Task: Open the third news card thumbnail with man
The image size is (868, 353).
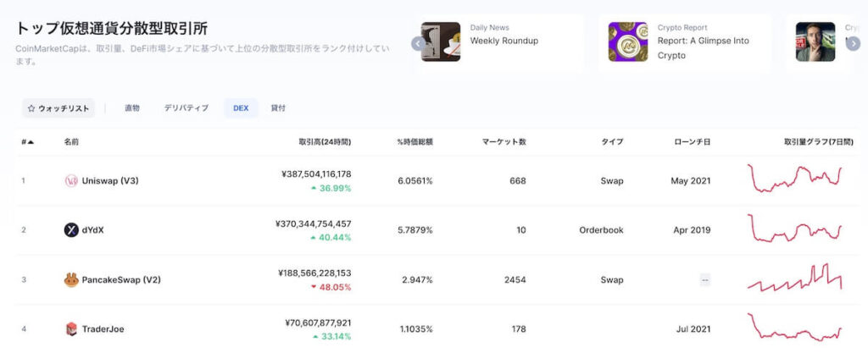Action: [815, 42]
